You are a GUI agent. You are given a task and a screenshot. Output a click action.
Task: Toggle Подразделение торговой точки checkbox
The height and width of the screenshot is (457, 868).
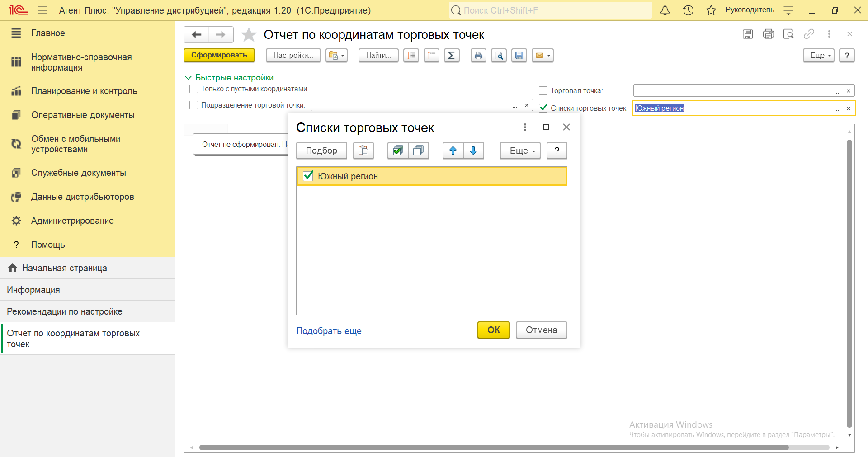[x=194, y=105]
